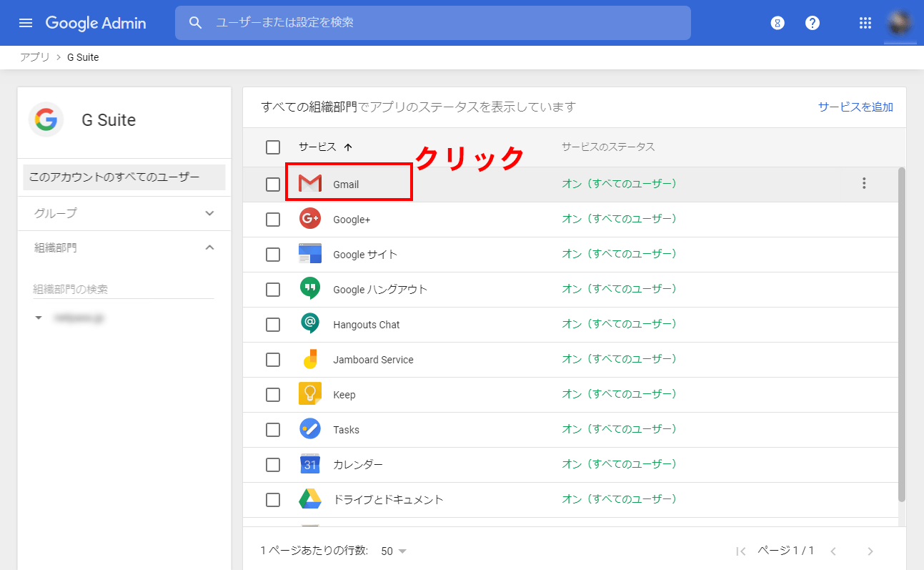
Task: Click the Keep lightbulb icon
Action: coord(310,394)
